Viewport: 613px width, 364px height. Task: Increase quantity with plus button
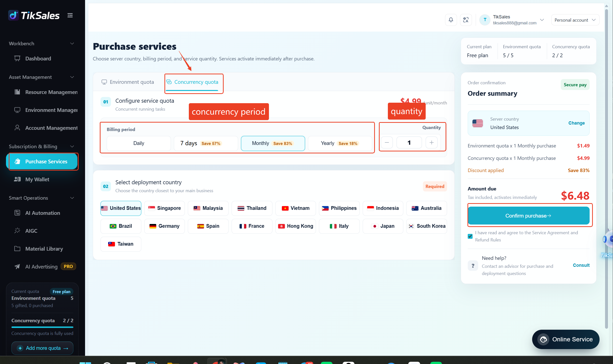tap(432, 142)
